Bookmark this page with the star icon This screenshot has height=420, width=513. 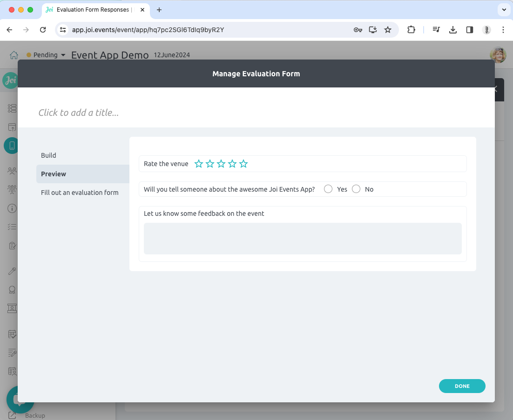387,30
